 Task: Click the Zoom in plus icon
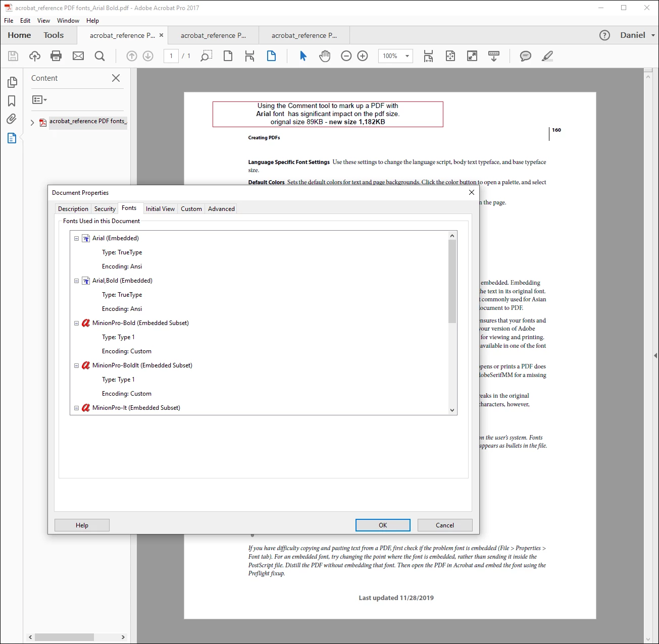[363, 56]
